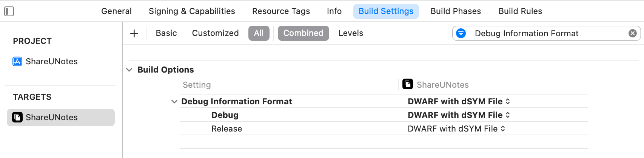Screen dimensions: 644x158
Task: Clear the search filter text
Action: pos(633,33)
